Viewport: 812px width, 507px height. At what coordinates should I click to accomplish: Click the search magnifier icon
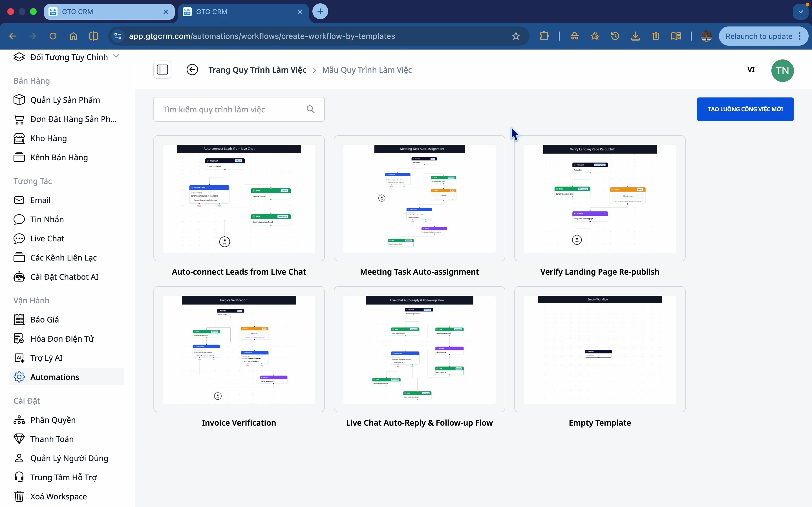click(311, 109)
